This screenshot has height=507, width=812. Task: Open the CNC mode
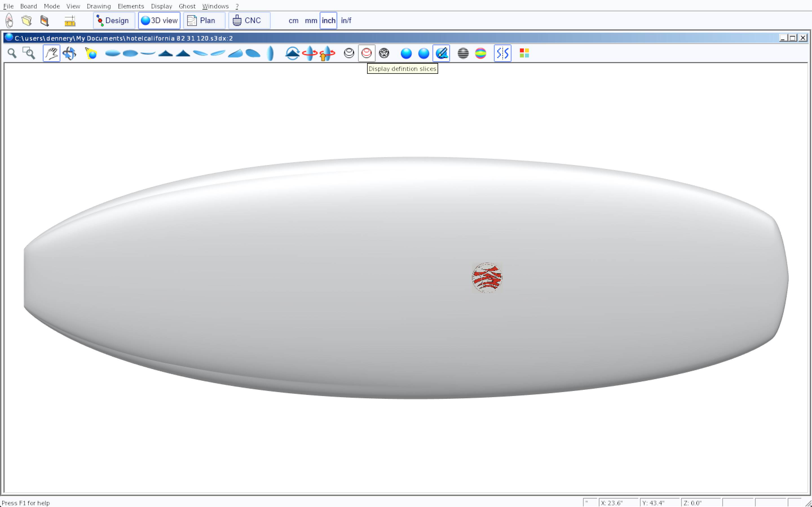[x=249, y=21]
